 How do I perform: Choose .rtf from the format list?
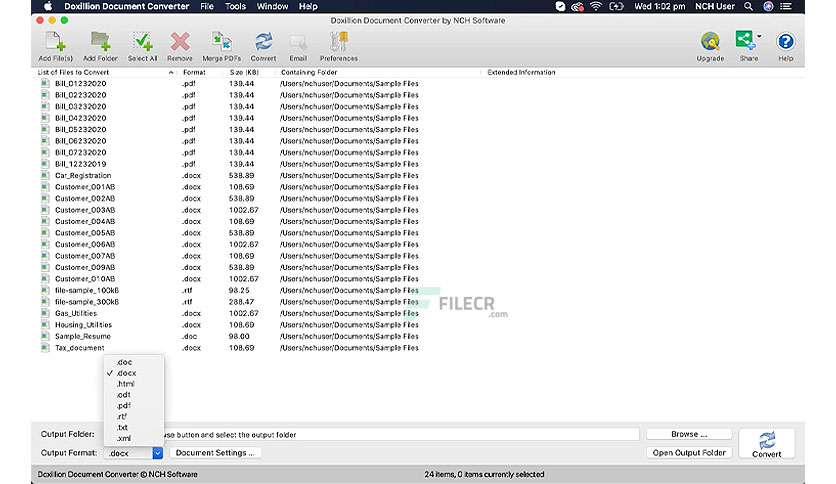tap(134, 417)
